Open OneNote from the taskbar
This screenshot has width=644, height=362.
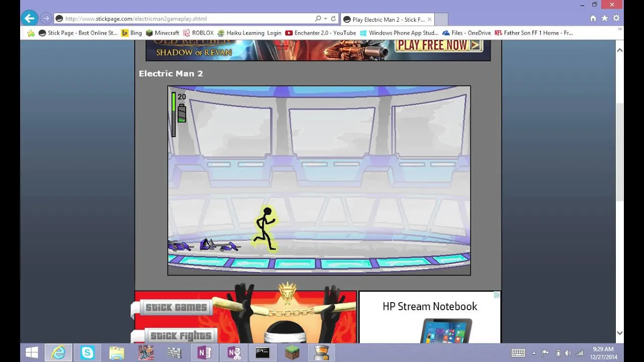204,352
